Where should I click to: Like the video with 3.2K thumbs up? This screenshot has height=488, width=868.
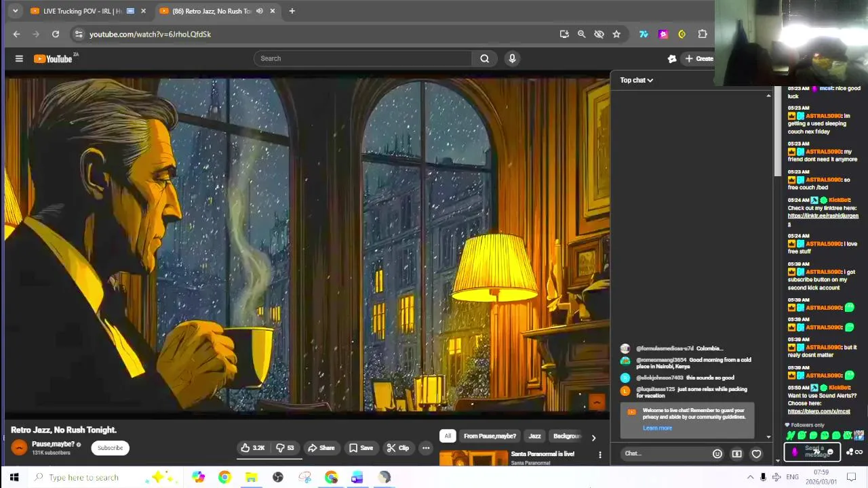point(253,448)
